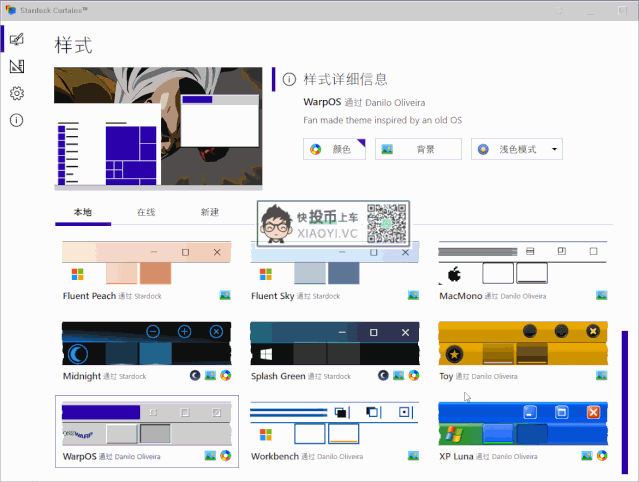
Task: Click the Fluent Peach style name
Action: pyautogui.click(x=89, y=296)
